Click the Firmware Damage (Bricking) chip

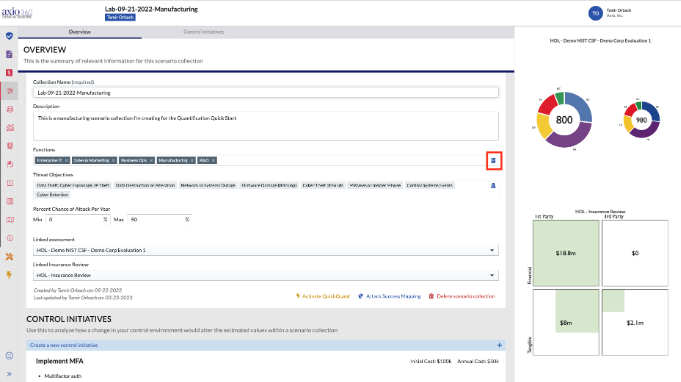[269, 185]
